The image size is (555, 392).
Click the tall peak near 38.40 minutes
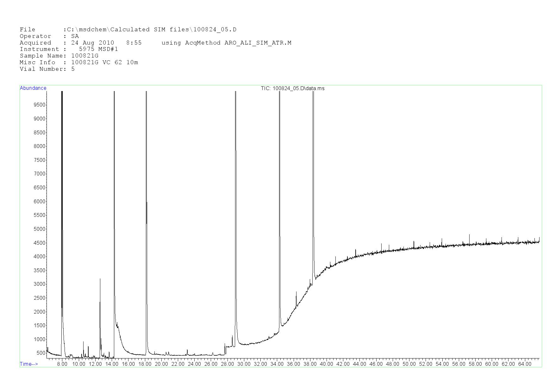coord(313,190)
